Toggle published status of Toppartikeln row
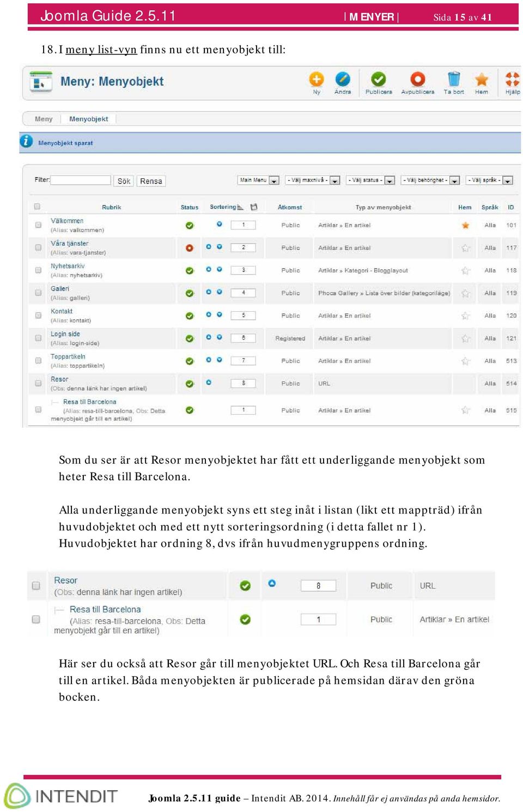The image size is (523, 812). (190, 361)
